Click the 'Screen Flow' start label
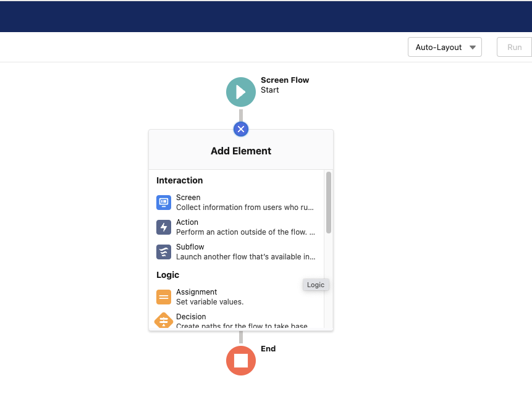This screenshot has width=532, height=415. click(x=285, y=80)
